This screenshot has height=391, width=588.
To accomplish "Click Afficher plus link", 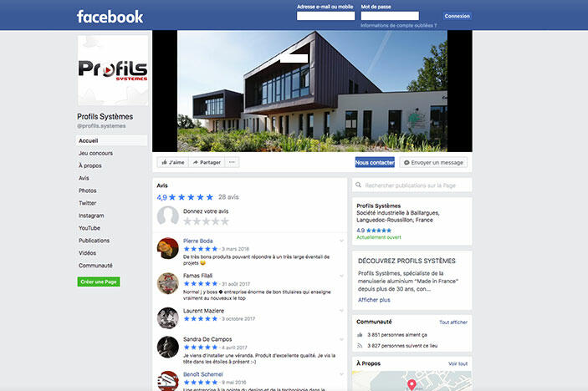I will coord(374,300).
